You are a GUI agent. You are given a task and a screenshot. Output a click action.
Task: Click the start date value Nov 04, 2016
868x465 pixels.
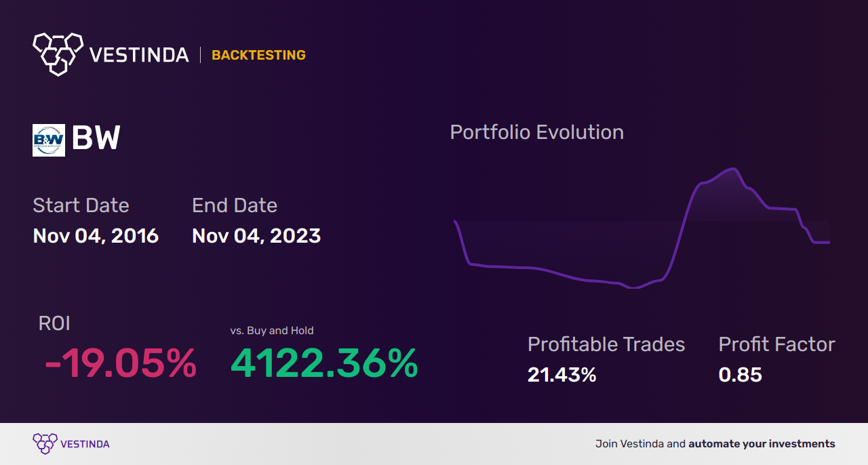click(96, 236)
